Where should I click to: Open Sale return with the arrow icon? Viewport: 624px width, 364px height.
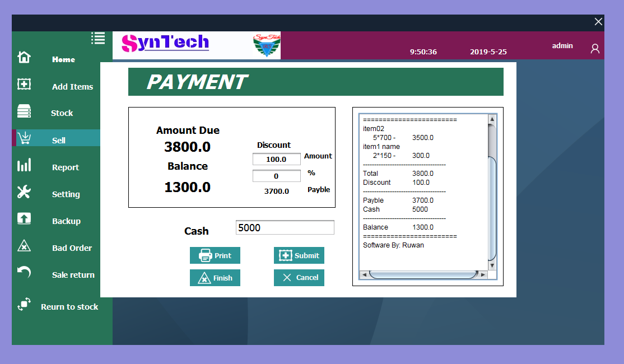24,272
